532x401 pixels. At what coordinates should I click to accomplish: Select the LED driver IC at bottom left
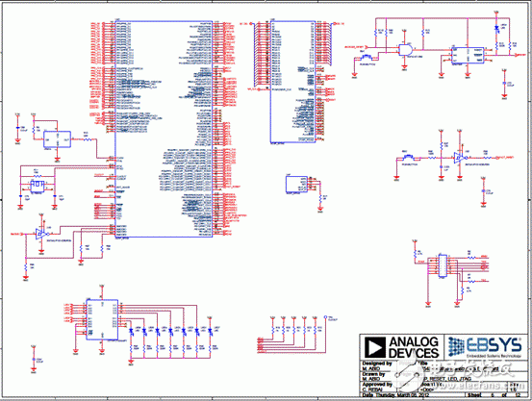click(x=102, y=319)
